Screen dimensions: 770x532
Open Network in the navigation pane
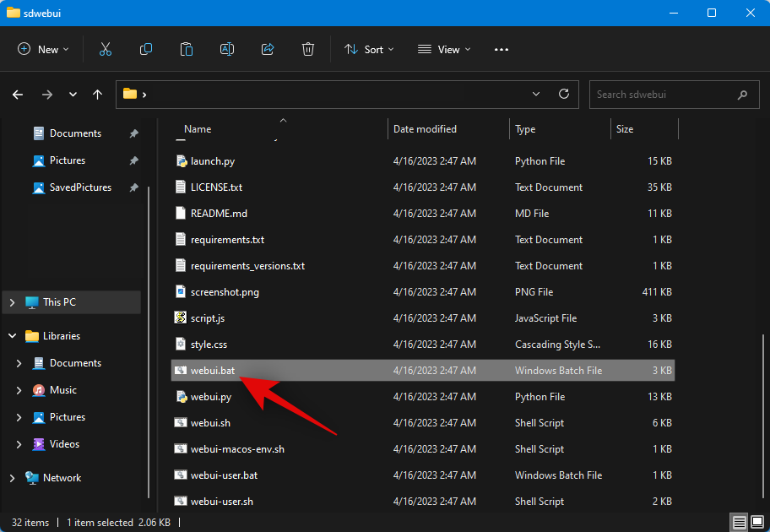click(x=62, y=478)
